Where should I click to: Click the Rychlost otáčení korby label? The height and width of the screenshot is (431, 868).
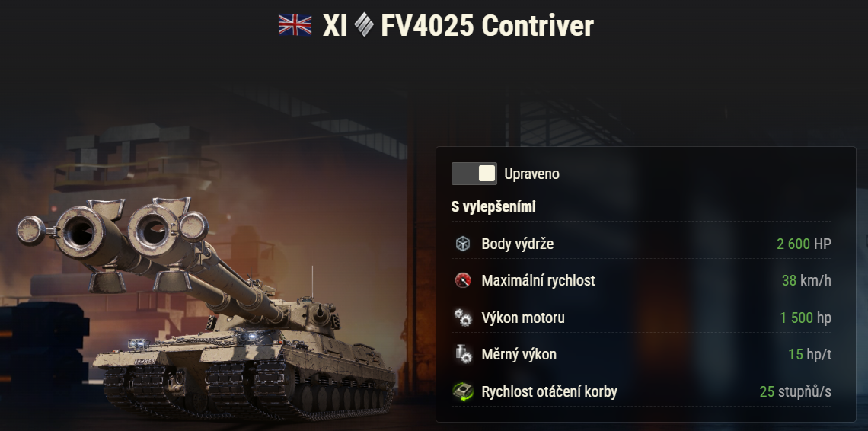pyautogui.click(x=549, y=391)
